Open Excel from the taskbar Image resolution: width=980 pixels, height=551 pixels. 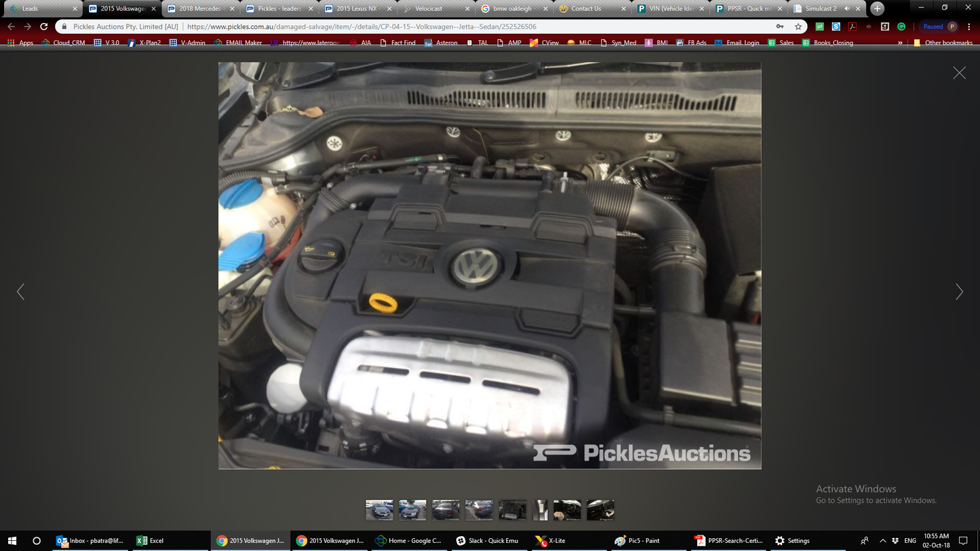(x=151, y=540)
